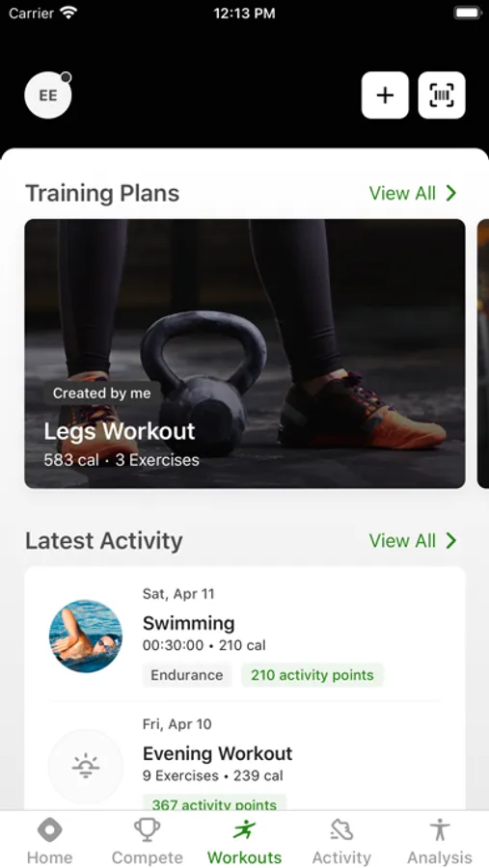
Task: Tap the Home tab icon
Action: [49, 830]
